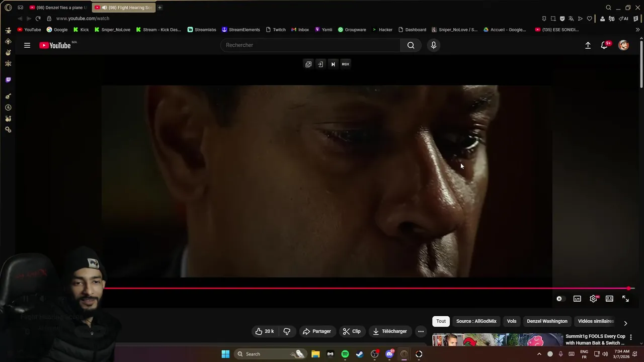Enter full screen in the video player
Screen dimensions: 644x362
[625, 299]
